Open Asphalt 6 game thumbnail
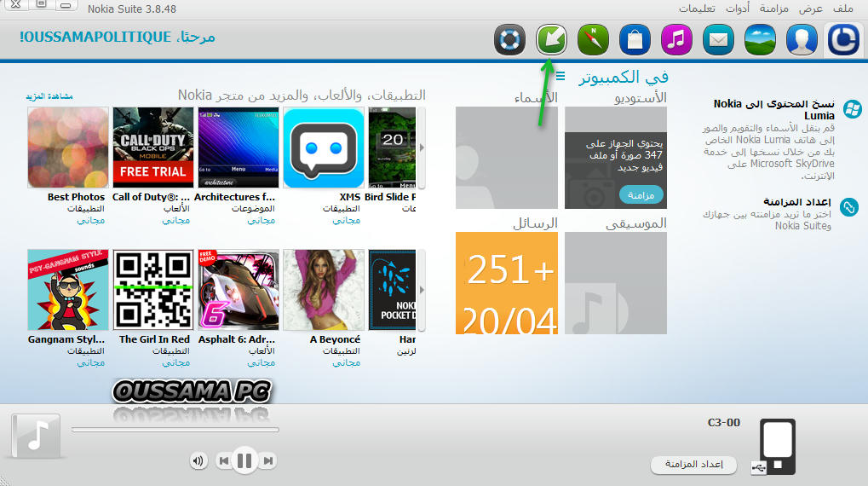This screenshot has width=868, height=486. 239,290
